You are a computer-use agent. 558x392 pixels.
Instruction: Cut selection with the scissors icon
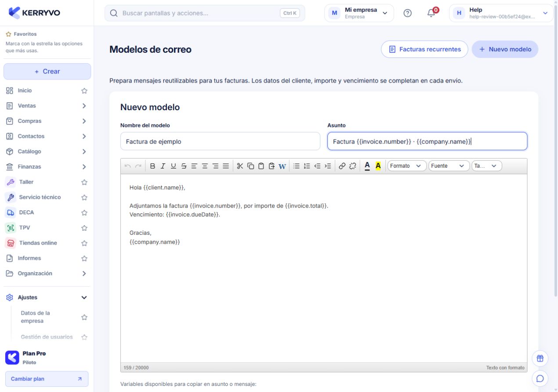pyautogui.click(x=240, y=166)
